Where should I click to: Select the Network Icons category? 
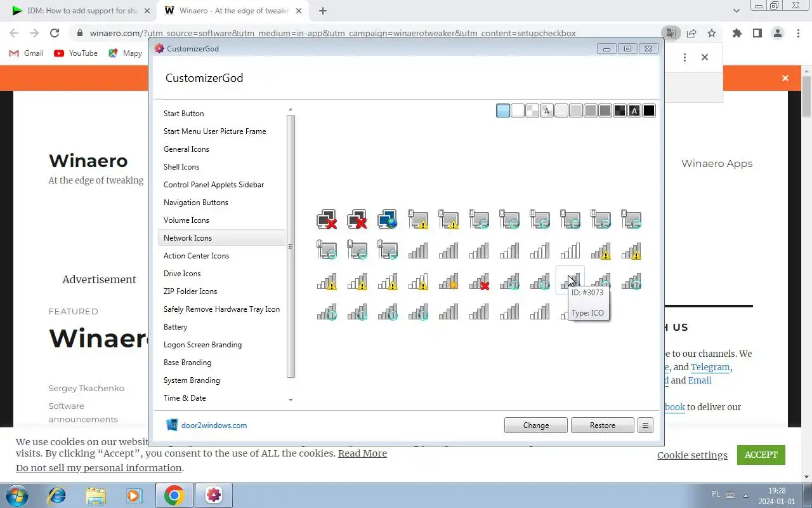pos(221,238)
